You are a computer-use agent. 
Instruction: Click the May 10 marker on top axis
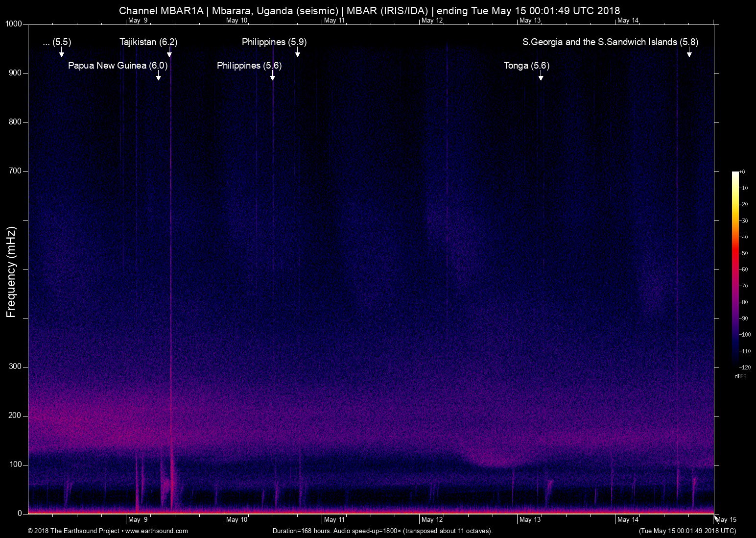pyautogui.click(x=236, y=20)
